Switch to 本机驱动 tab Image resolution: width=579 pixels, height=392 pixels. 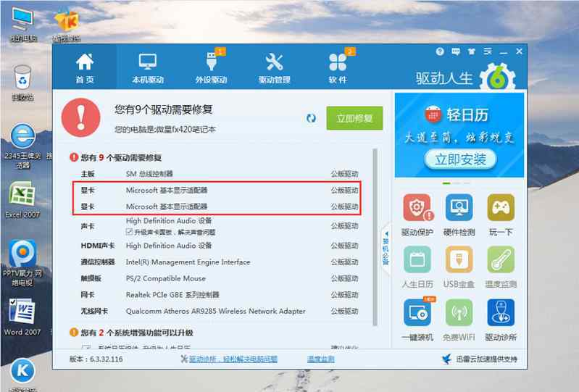pos(148,68)
